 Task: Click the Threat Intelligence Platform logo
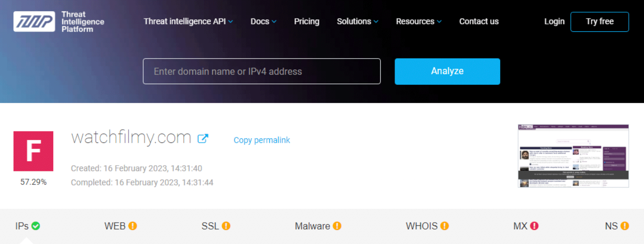click(59, 22)
